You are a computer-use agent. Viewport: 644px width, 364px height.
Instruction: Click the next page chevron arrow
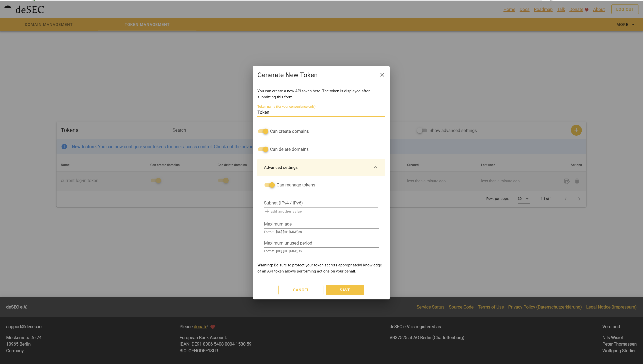pos(579,199)
